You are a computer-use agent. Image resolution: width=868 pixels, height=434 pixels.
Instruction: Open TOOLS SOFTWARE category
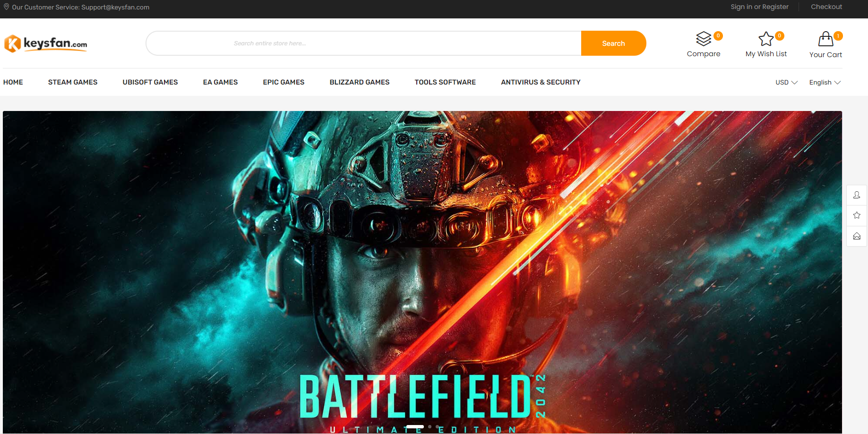tap(445, 82)
